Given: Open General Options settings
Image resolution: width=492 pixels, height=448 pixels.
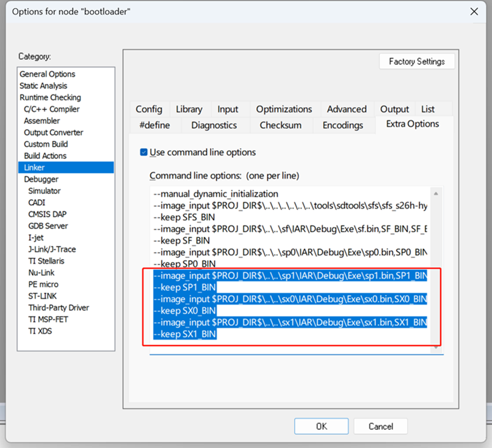Looking at the screenshot, I should point(47,74).
